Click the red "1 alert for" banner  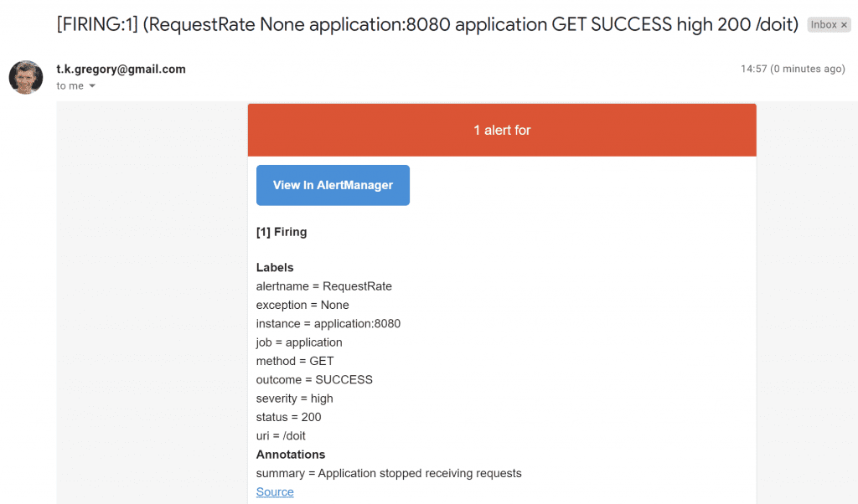502,130
